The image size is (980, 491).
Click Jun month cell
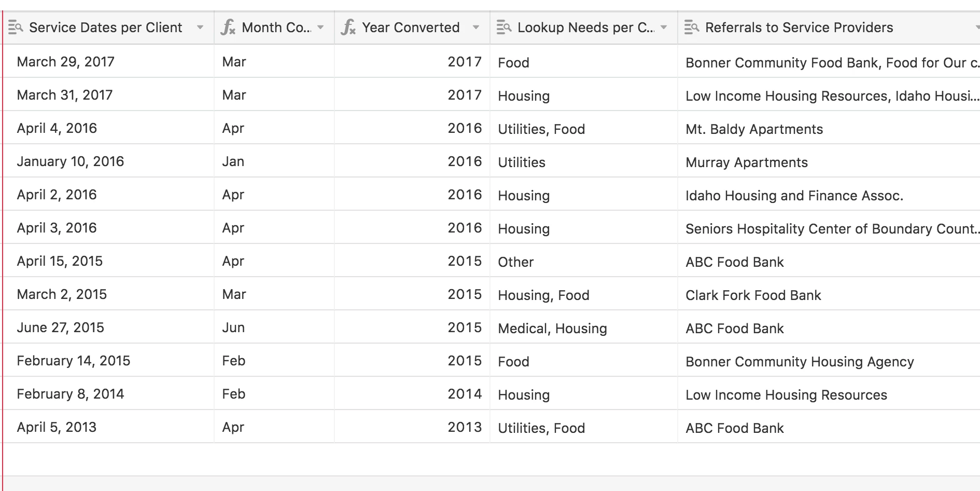[274, 327]
